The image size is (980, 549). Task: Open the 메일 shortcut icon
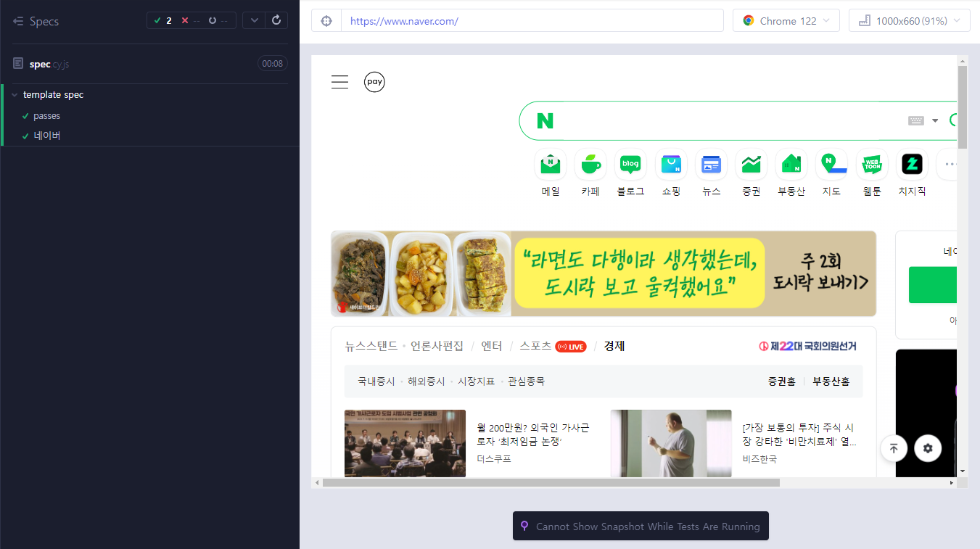[x=551, y=165]
